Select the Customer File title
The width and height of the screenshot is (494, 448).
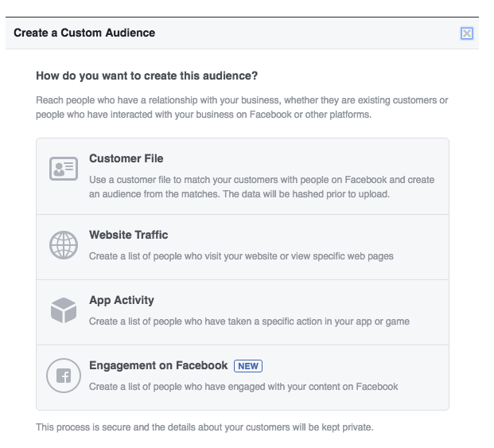126,159
